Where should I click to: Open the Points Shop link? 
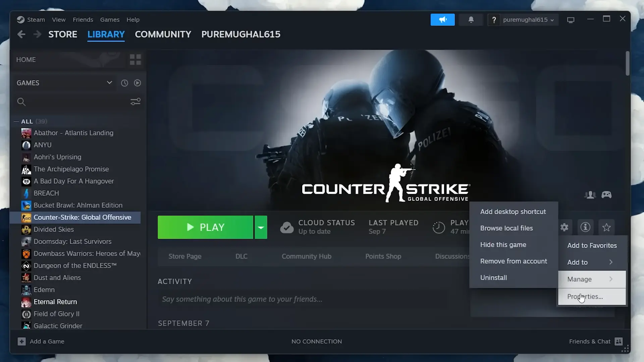[383, 256]
